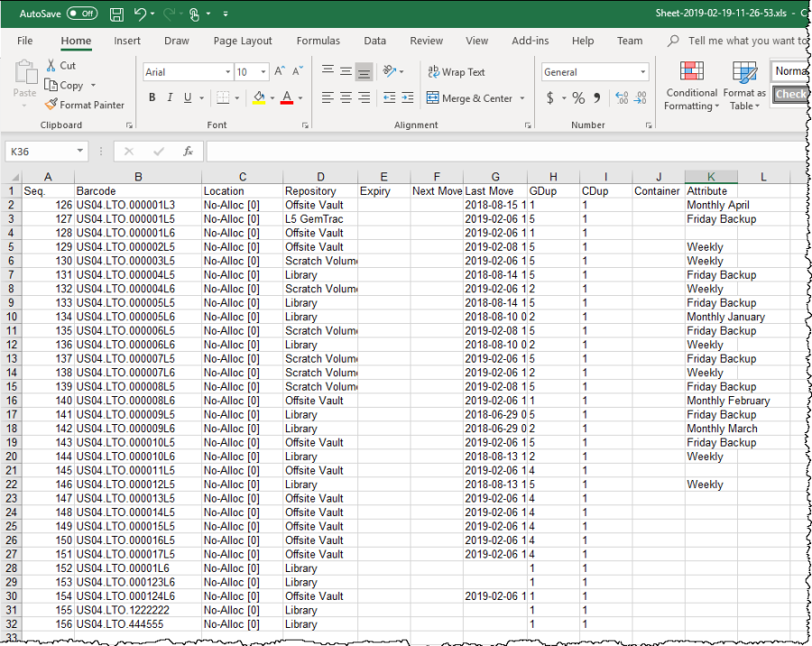Switch to the Page Layout tab
The image size is (812, 646).
243,41
